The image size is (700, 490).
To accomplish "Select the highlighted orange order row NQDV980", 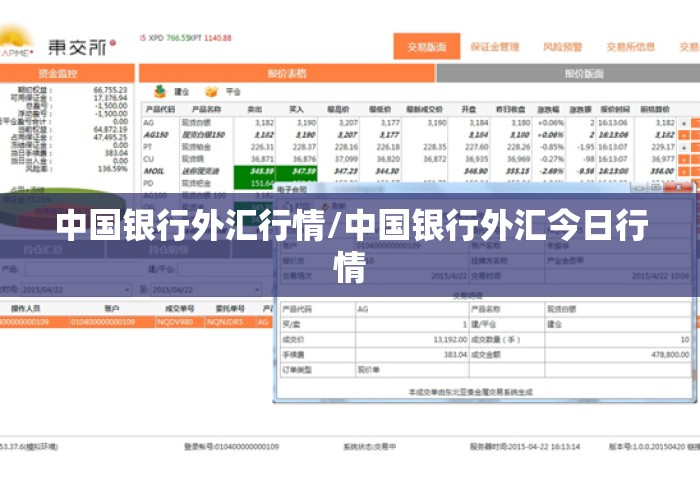I will [x=136, y=322].
